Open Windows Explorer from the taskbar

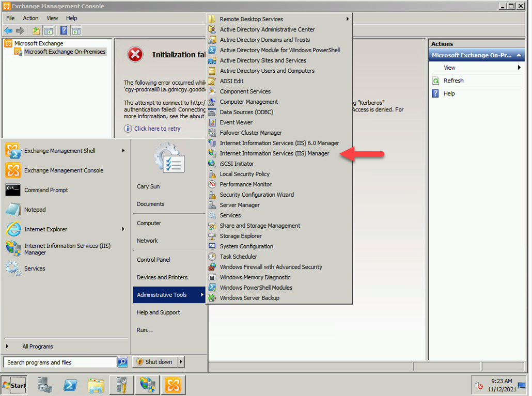pyautogui.click(x=96, y=385)
